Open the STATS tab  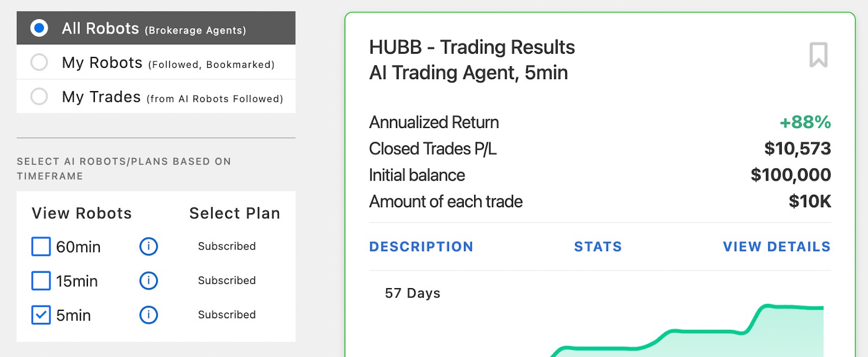pyautogui.click(x=598, y=247)
